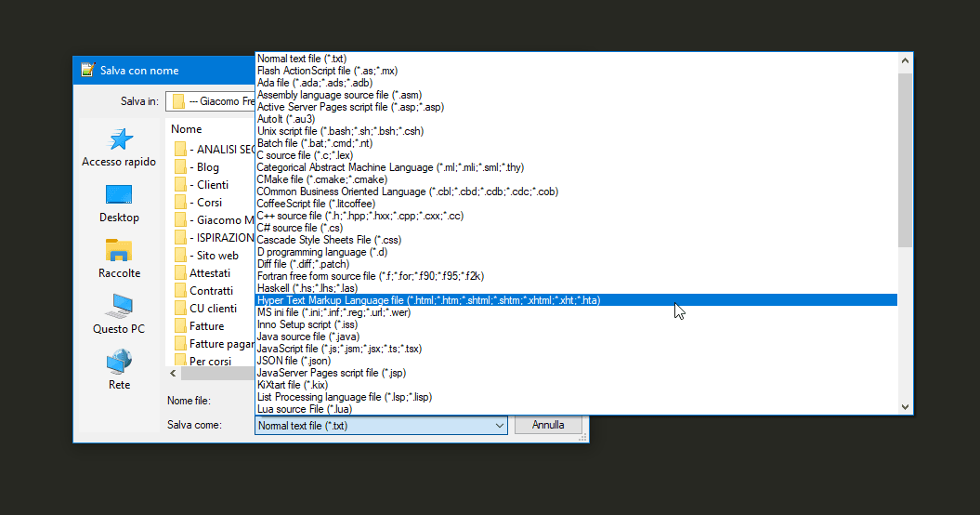Select Assembly language source file

576,95
